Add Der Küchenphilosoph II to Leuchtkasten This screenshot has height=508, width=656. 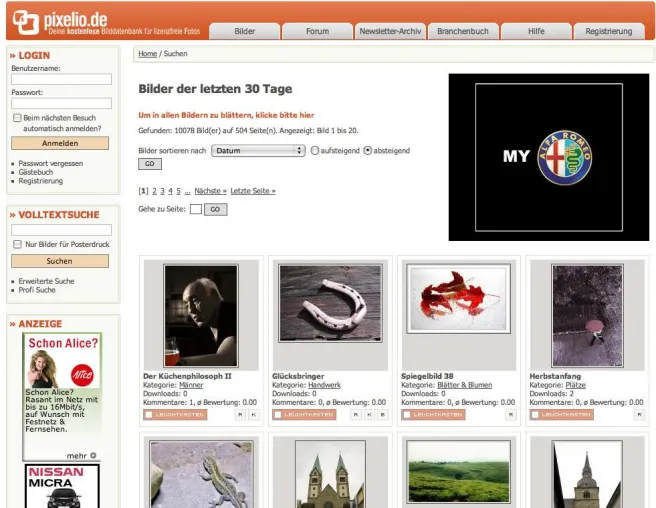(x=175, y=415)
